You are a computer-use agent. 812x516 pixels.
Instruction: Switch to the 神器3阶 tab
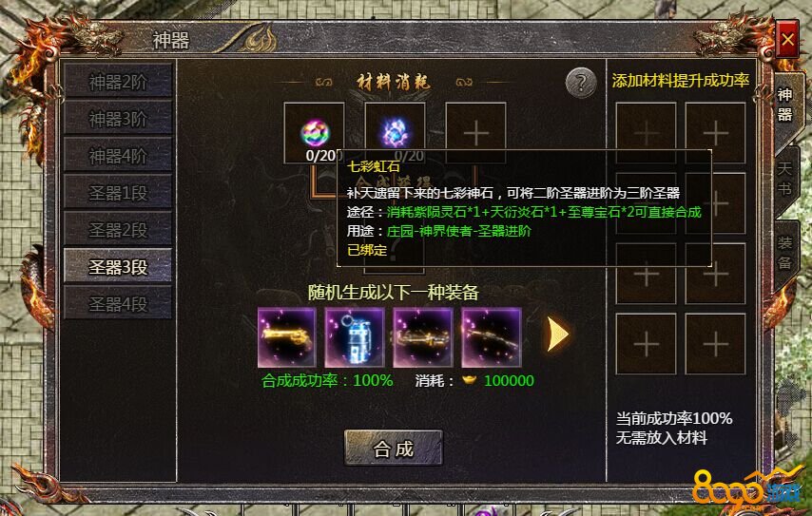(x=118, y=119)
